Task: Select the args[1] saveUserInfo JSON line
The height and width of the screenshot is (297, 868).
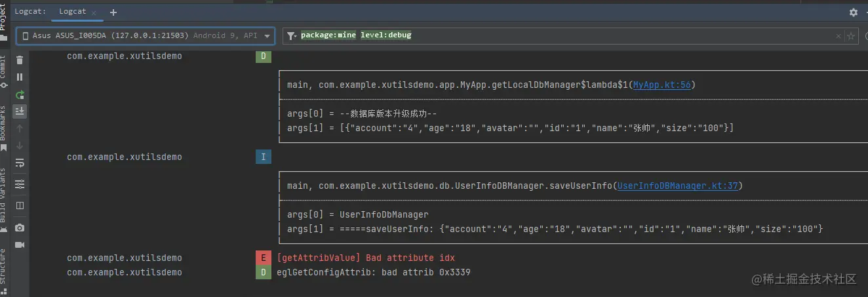Action: [x=555, y=229]
